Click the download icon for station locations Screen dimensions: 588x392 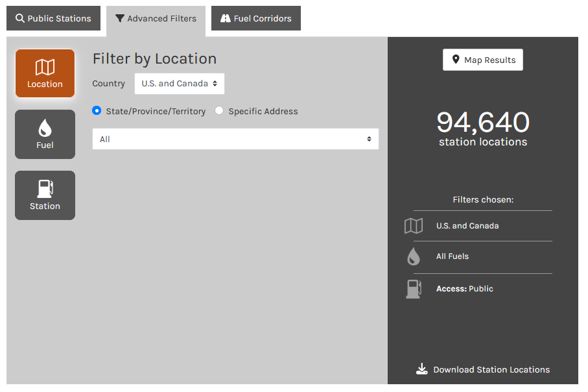(422, 369)
